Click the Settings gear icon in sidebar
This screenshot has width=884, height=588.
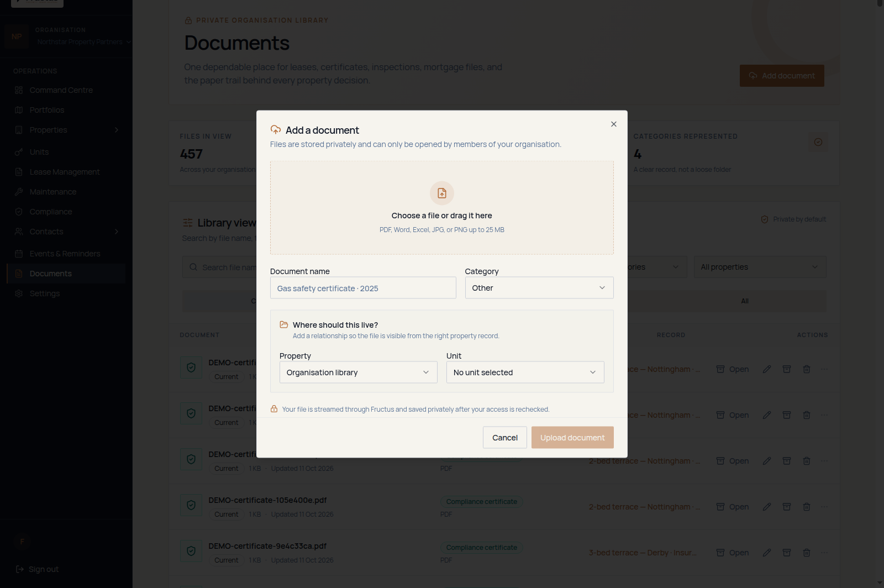[19, 293]
